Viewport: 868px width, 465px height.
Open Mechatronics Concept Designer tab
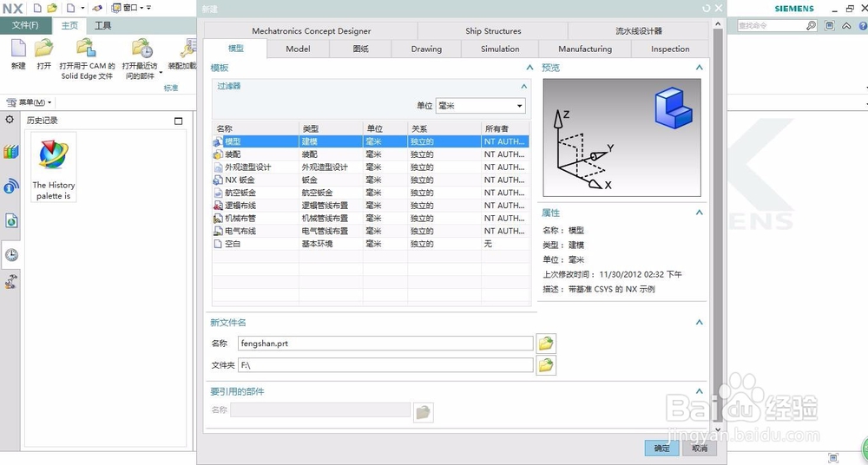311,31
